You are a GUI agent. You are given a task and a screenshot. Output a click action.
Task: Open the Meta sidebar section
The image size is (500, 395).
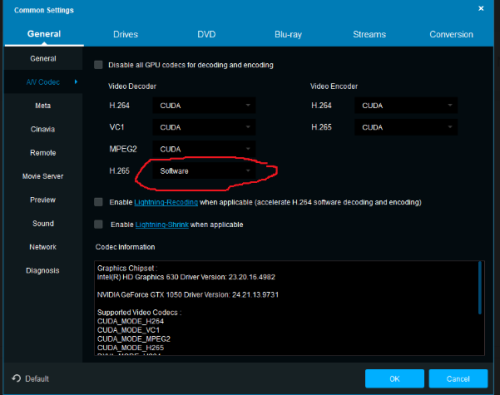pyautogui.click(x=43, y=106)
